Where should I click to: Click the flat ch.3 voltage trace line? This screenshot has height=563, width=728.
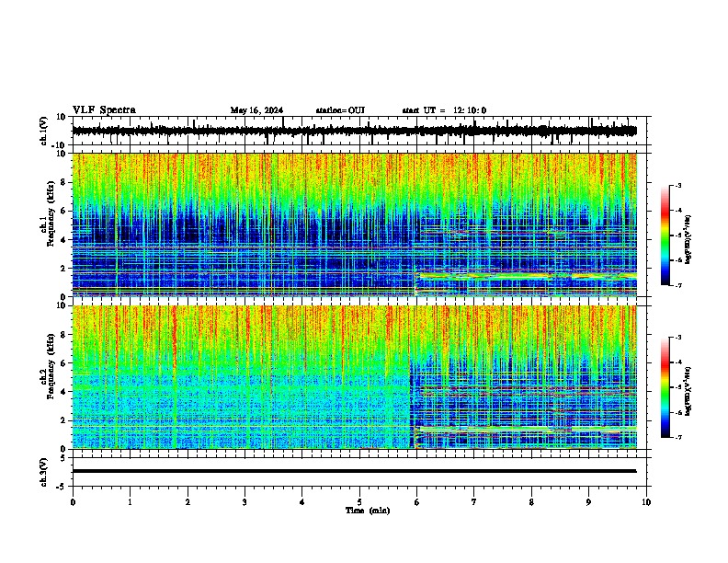(354, 471)
